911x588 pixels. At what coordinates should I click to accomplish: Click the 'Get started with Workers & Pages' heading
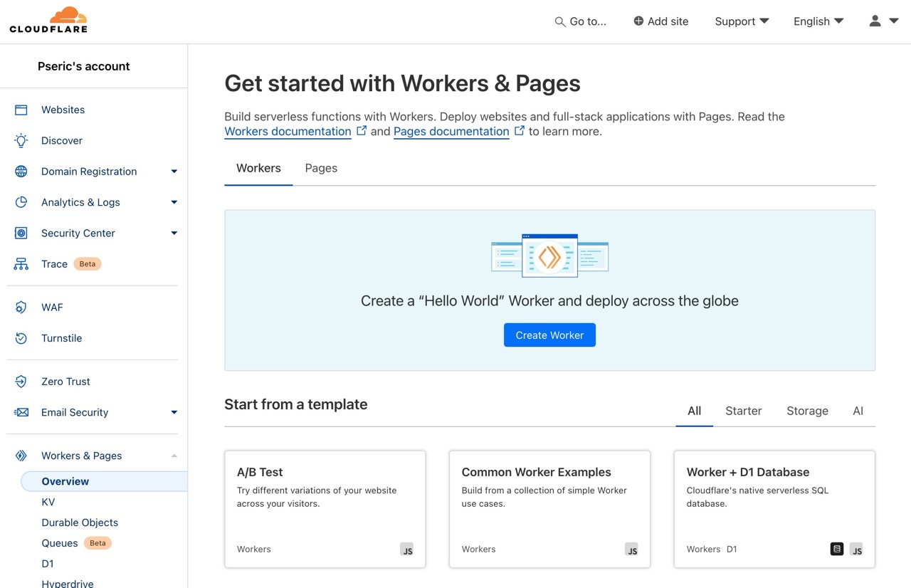coord(402,83)
